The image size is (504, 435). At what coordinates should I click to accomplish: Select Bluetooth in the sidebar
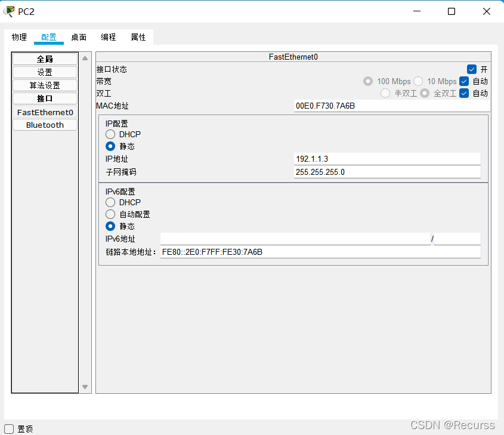45,125
